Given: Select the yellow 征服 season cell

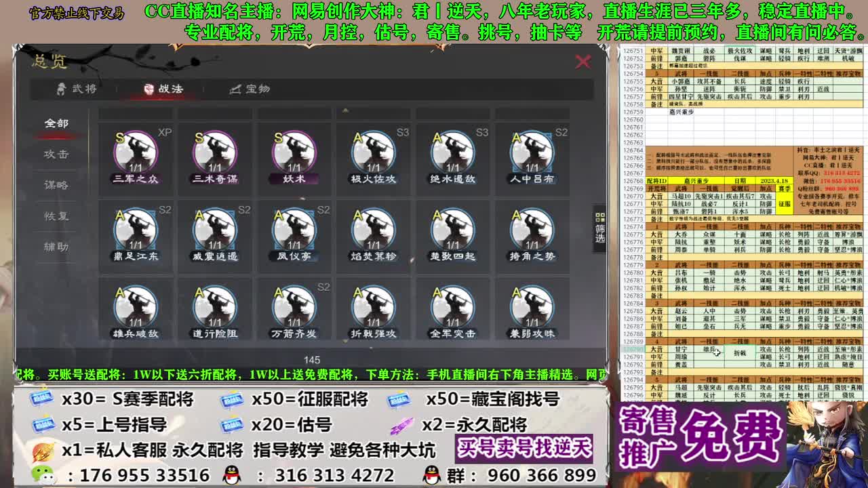Looking at the screenshot, I should [x=784, y=203].
